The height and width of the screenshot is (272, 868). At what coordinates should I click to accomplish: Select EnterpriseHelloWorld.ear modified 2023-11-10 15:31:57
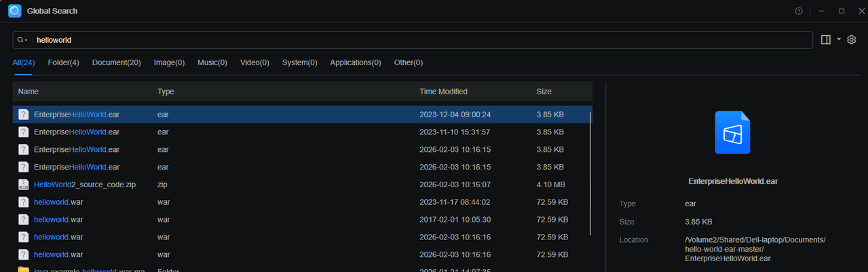[x=302, y=132]
